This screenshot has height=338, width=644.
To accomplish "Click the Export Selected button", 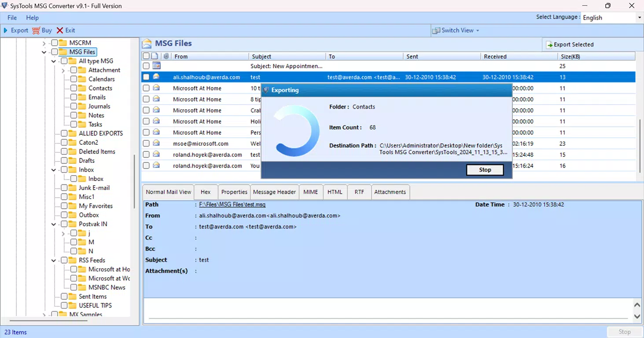I will tap(570, 44).
